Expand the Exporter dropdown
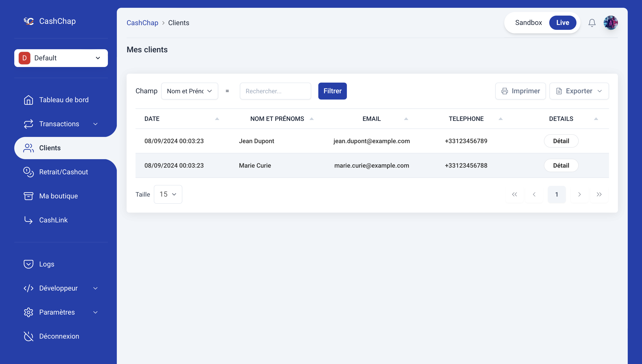642x364 pixels. pos(579,91)
